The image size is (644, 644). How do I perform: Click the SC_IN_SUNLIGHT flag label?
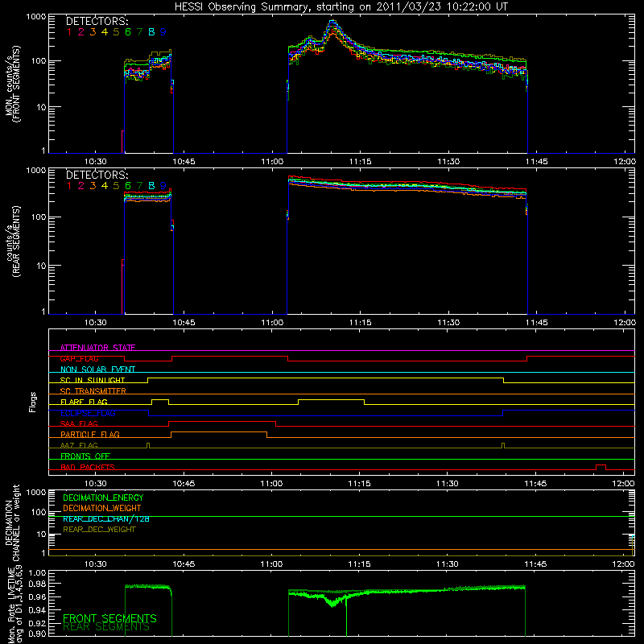click(x=93, y=380)
